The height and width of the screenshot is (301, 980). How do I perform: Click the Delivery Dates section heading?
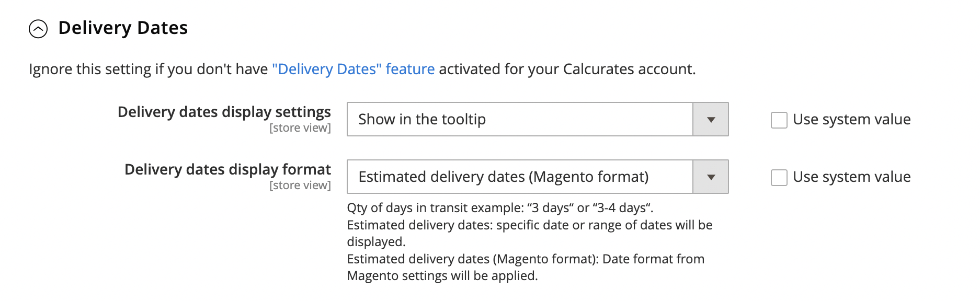123,28
